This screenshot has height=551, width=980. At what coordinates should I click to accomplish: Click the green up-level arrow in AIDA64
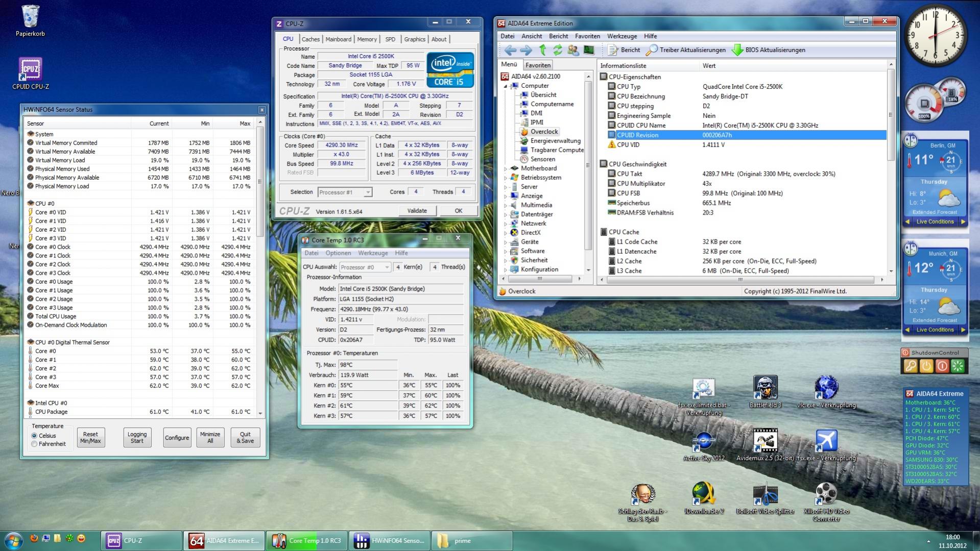tap(542, 50)
